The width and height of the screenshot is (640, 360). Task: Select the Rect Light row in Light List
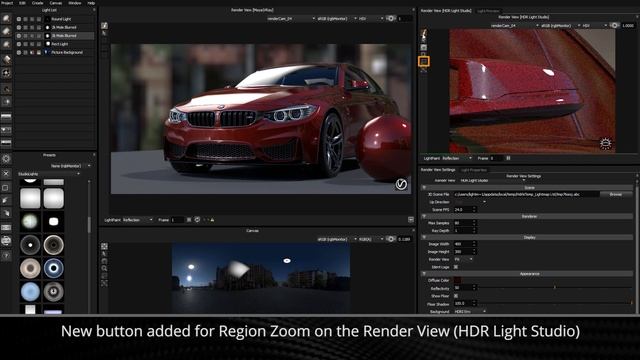pos(55,44)
